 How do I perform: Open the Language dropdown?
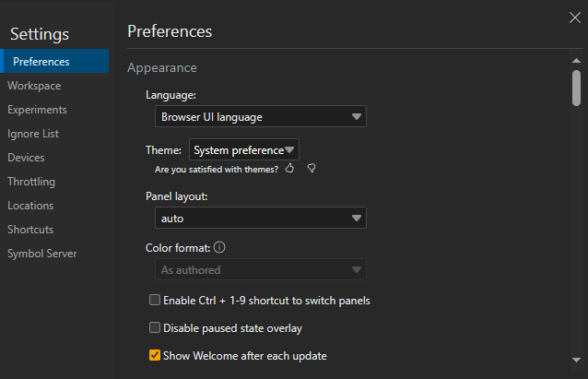click(x=260, y=117)
